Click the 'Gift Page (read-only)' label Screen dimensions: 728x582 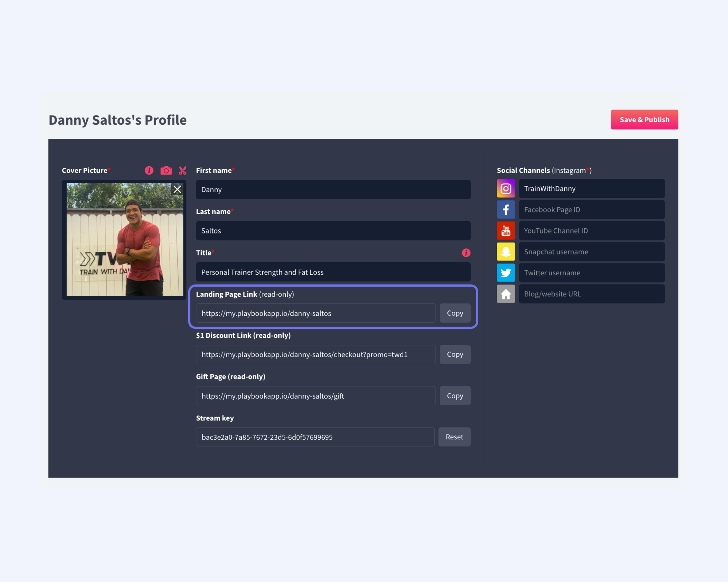click(230, 376)
